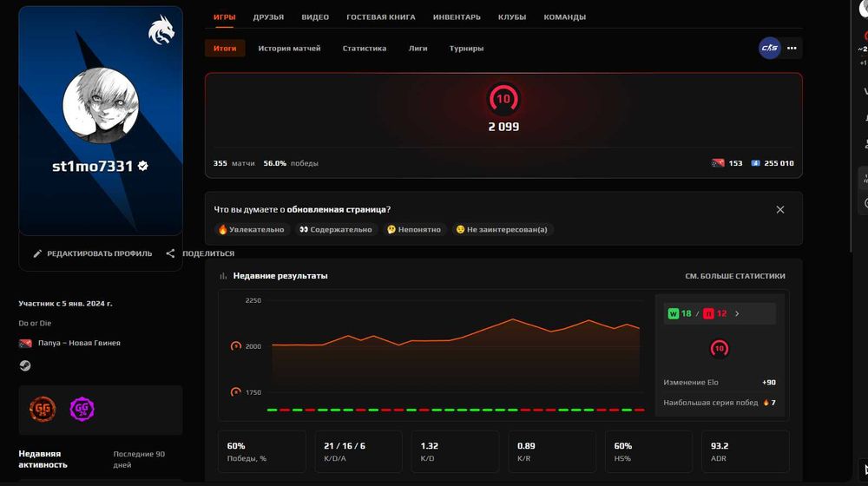Click Участник с 5 янв. 2024 г. text

click(x=65, y=304)
